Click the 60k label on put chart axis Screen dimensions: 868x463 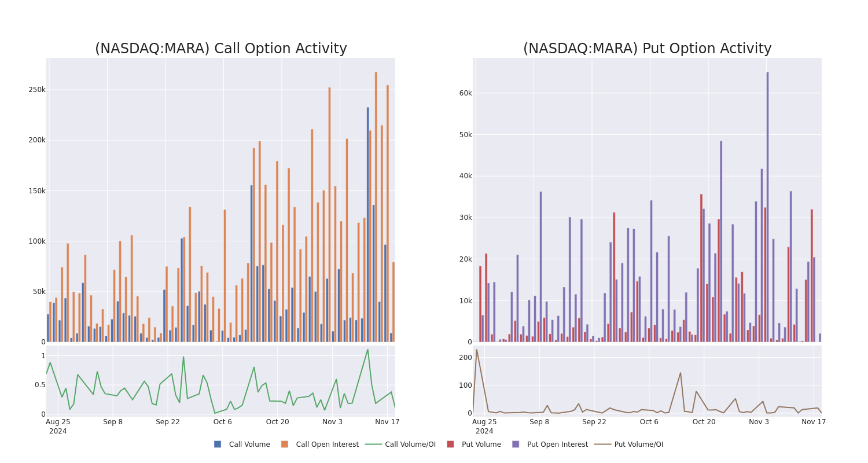coord(466,93)
